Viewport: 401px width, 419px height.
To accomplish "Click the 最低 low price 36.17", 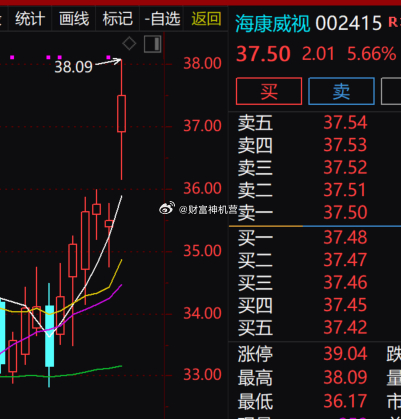I will pos(345,401).
